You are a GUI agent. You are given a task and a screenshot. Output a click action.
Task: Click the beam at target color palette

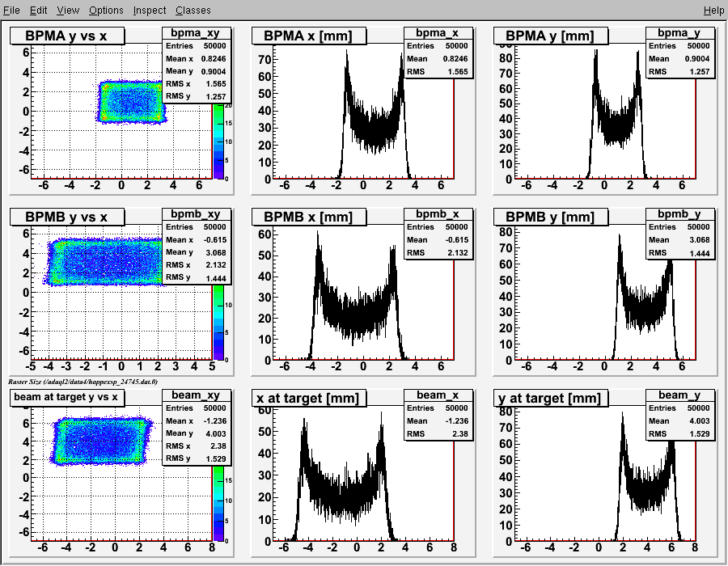click(x=218, y=504)
